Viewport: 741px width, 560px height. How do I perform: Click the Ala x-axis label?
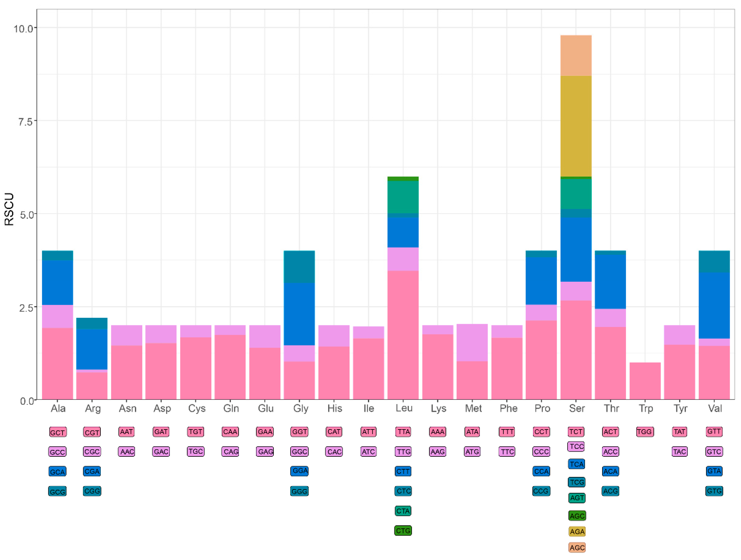[x=58, y=408]
